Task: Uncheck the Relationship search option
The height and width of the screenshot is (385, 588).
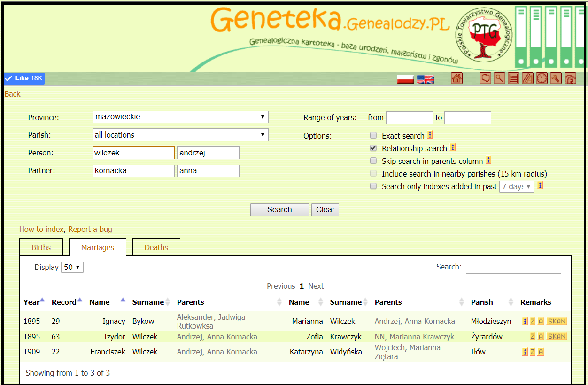Action: click(373, 148)
